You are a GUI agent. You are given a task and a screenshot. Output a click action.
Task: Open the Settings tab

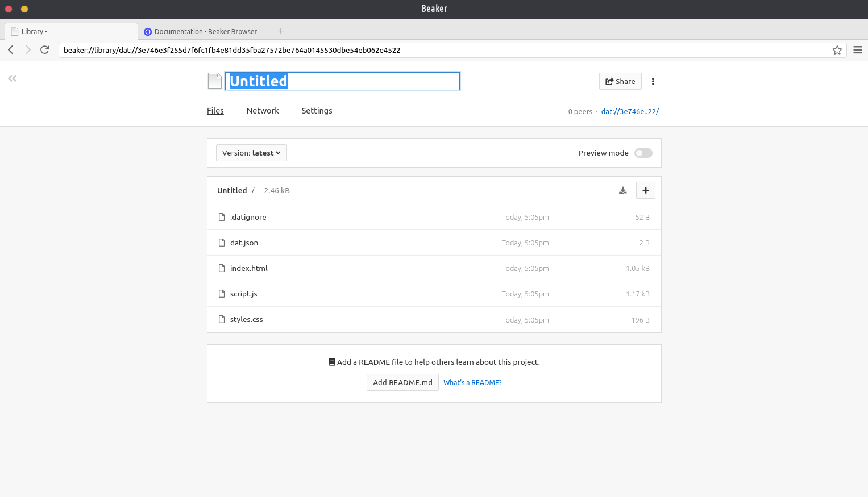tap(317, 111)
